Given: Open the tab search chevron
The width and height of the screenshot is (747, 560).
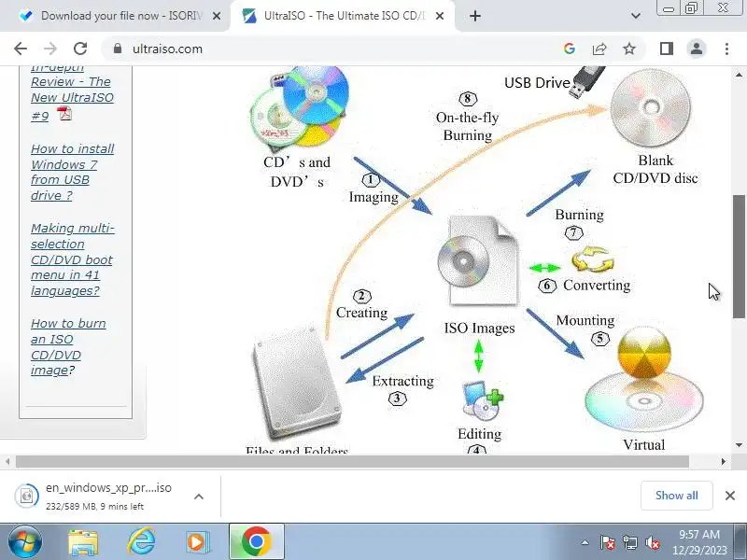Looking at the screenshot, I should (x=636, y=16).
